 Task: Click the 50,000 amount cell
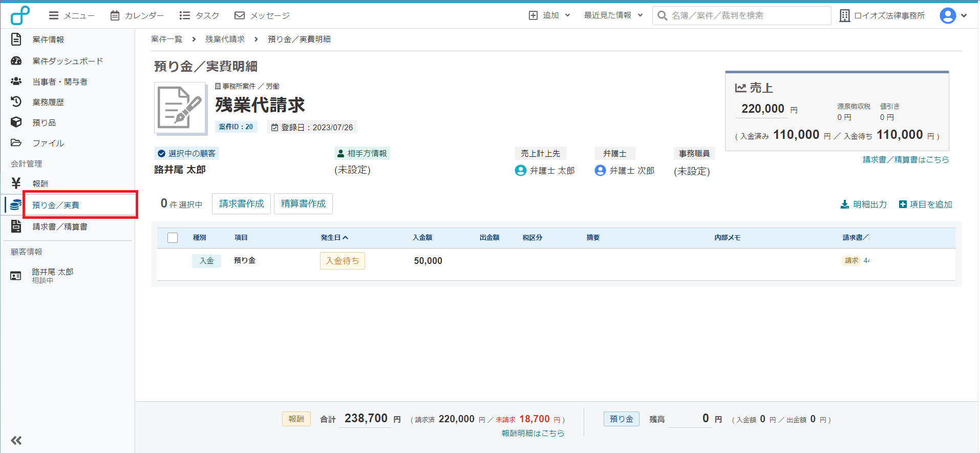pos(428,261)
